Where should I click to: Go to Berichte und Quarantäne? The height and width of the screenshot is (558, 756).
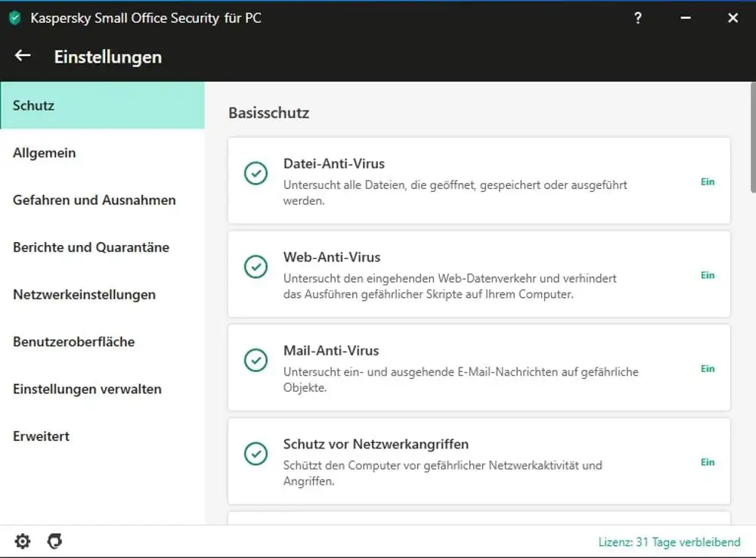pyautogui.click(x=91, y=247)
